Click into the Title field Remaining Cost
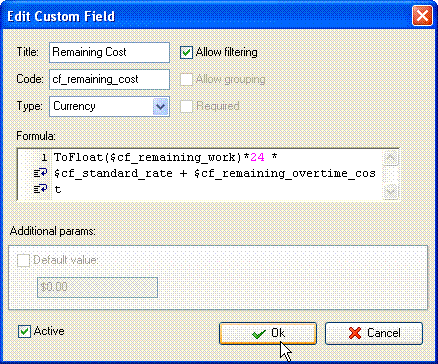438x364 pixels. pos(109,53)
